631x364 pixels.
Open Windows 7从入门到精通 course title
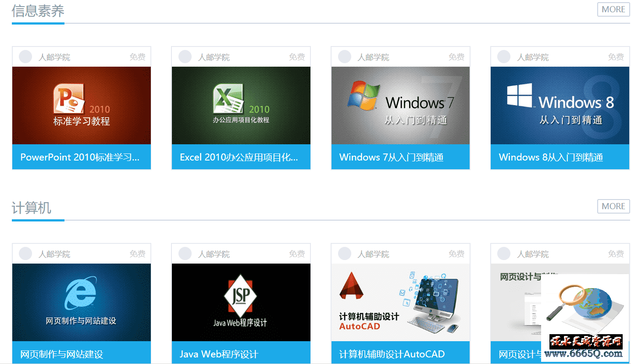(392, 157)
